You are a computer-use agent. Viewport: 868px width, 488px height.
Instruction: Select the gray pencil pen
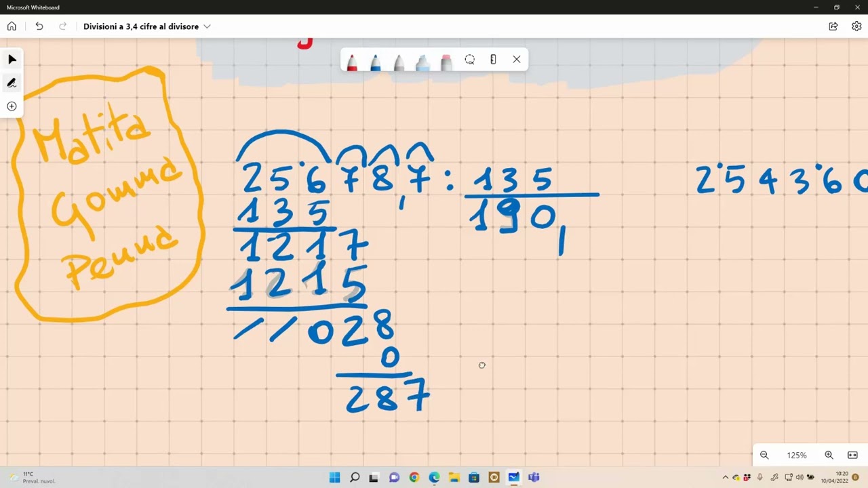coord(399,62)
